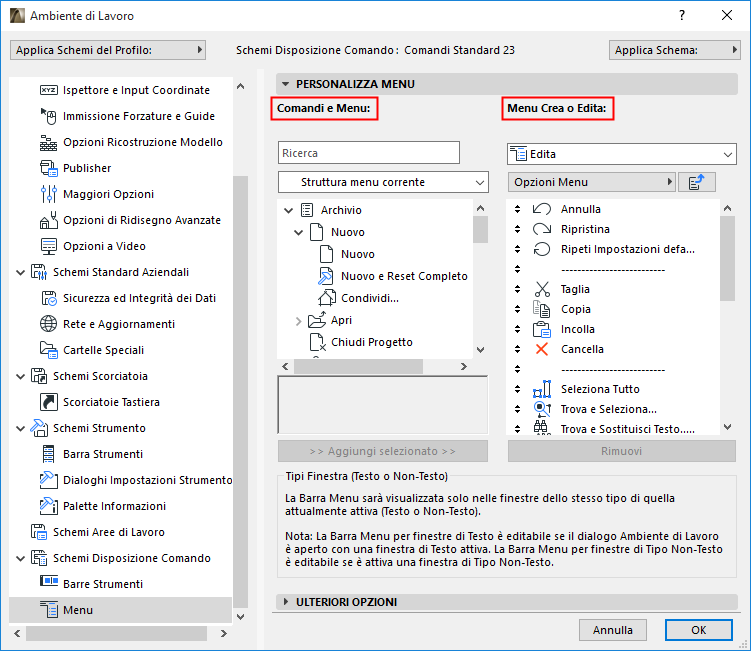Click the left settings tree scroll-down arrow
This screenshot has width=751, height=651.
pyautogui.click(x=240, y=617)
